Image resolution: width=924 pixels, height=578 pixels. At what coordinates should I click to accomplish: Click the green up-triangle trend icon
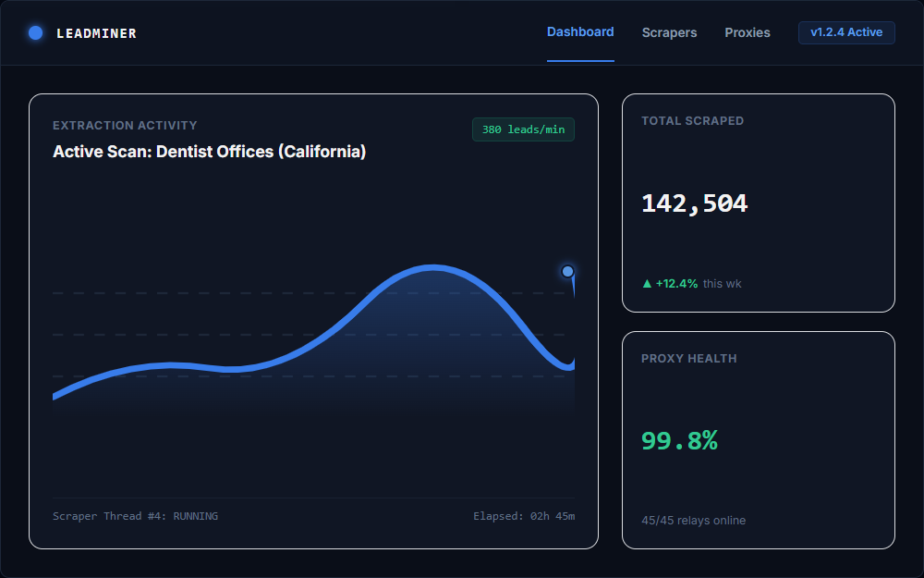tap(647, 284)
